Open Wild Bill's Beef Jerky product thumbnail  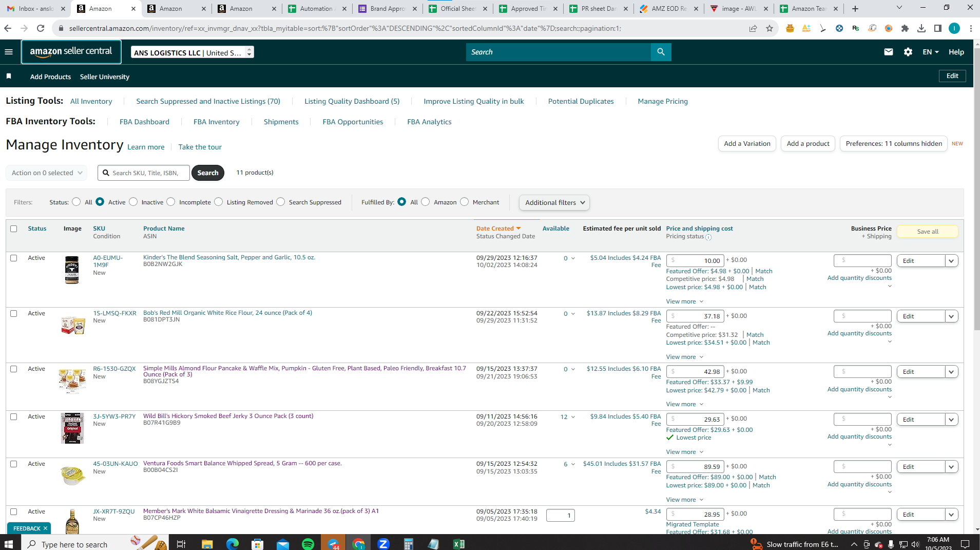click(72, 428)
